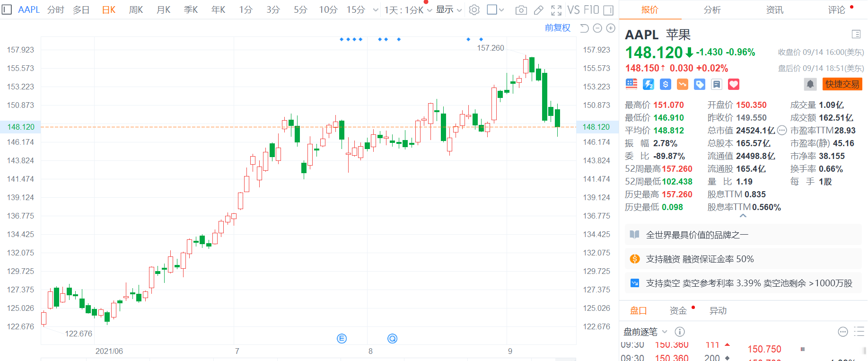Image resolution: width=868 pixels, height=361 pixels.
Task: Click the 支持融资 融资保证金率 50% row
Action: coord(743,259)
